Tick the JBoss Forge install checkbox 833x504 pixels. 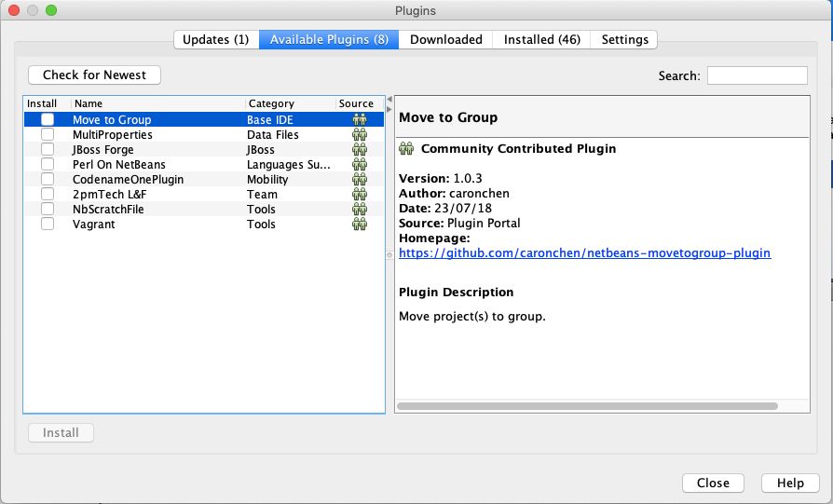(48, 149)
